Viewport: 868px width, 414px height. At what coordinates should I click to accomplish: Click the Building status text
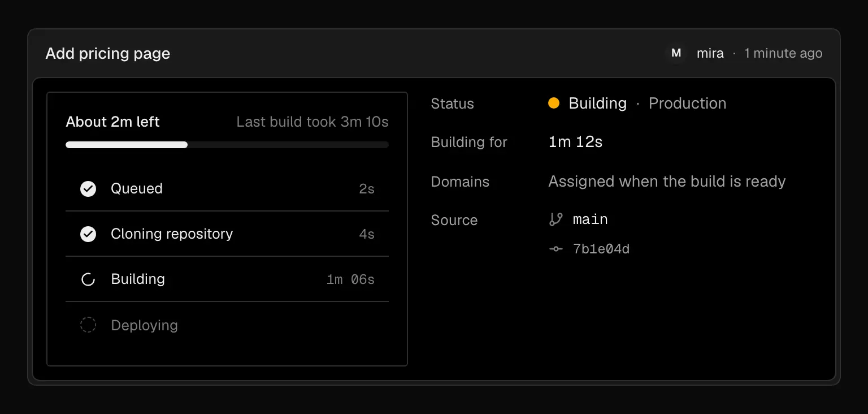click(x=598, y=103)
